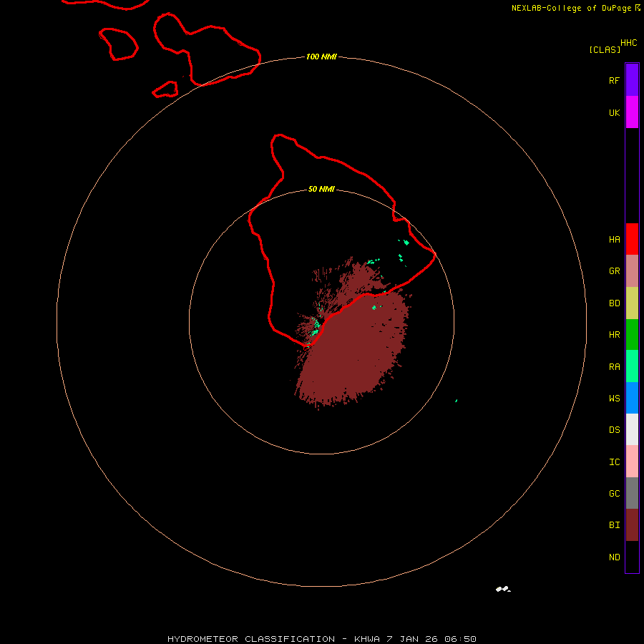Click the WS blue legend swatch

pyautogui.click(x=632, y=398)
